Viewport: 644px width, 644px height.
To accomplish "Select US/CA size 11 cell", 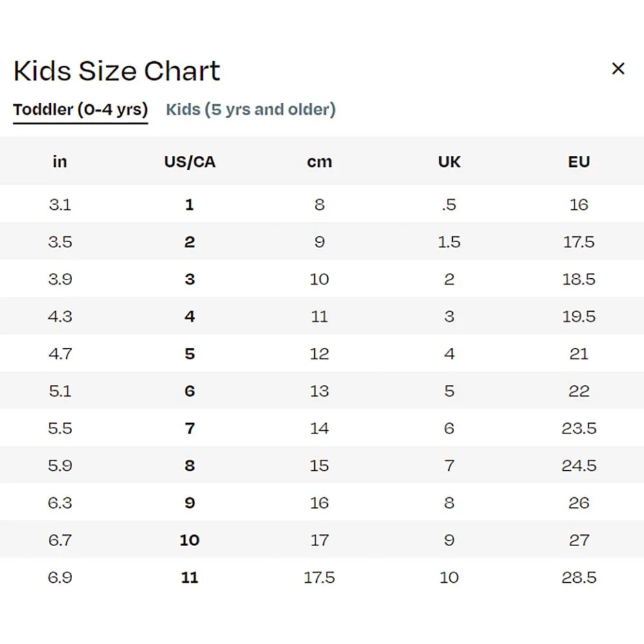I will click(x=189, y=577).
